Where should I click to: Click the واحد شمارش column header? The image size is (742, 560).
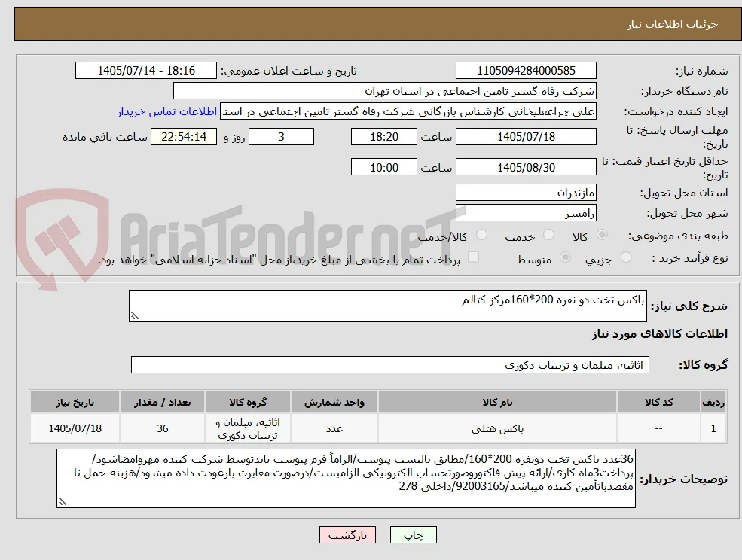point(334,402)
